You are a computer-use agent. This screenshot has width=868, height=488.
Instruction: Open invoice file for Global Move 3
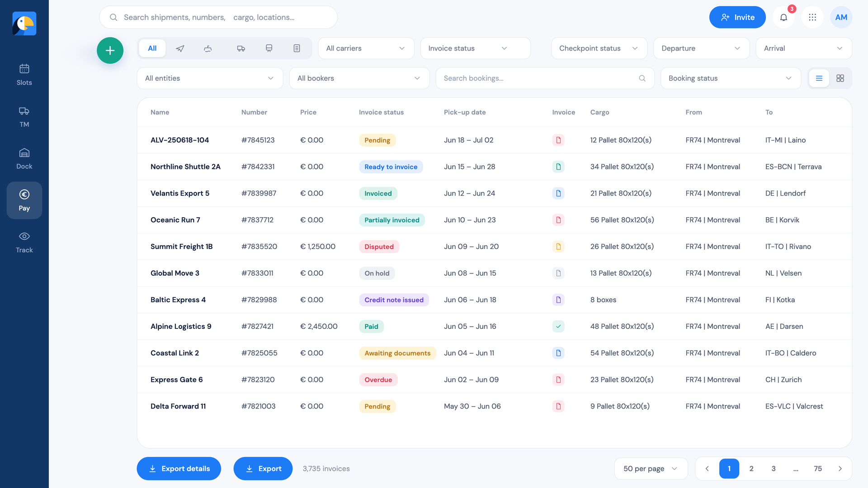click(x=558, y=273)
